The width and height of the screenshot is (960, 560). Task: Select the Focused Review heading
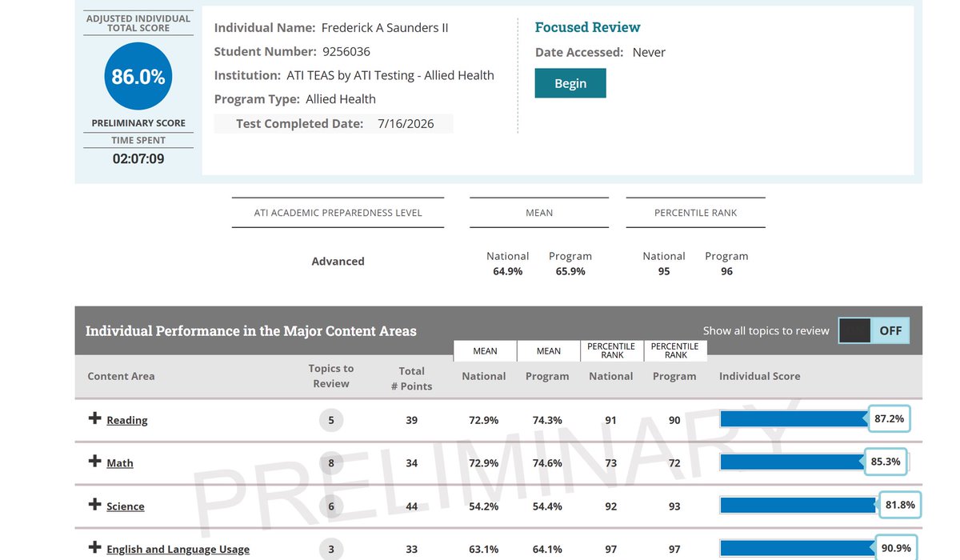coord(587,27)
